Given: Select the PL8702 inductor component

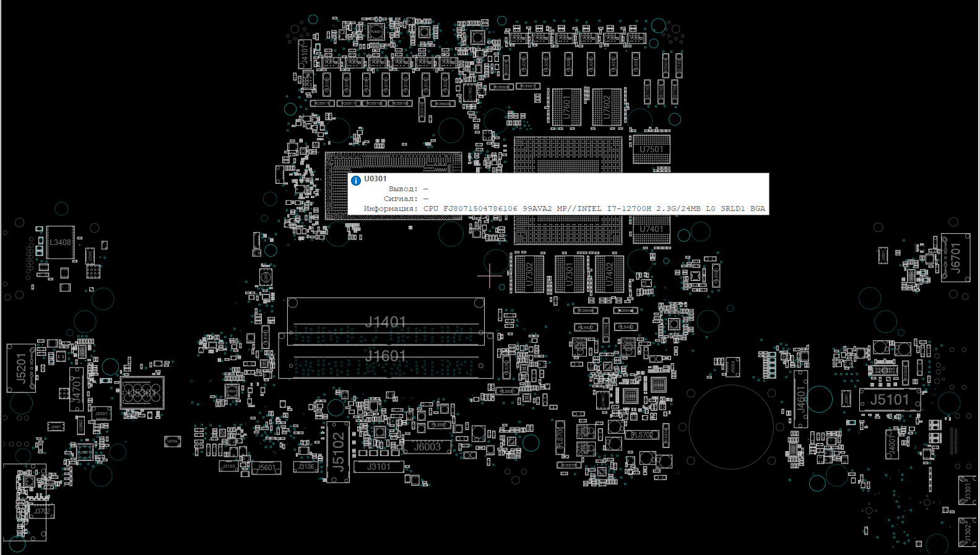Looking at the screenshot, I should tap(641, 435).
